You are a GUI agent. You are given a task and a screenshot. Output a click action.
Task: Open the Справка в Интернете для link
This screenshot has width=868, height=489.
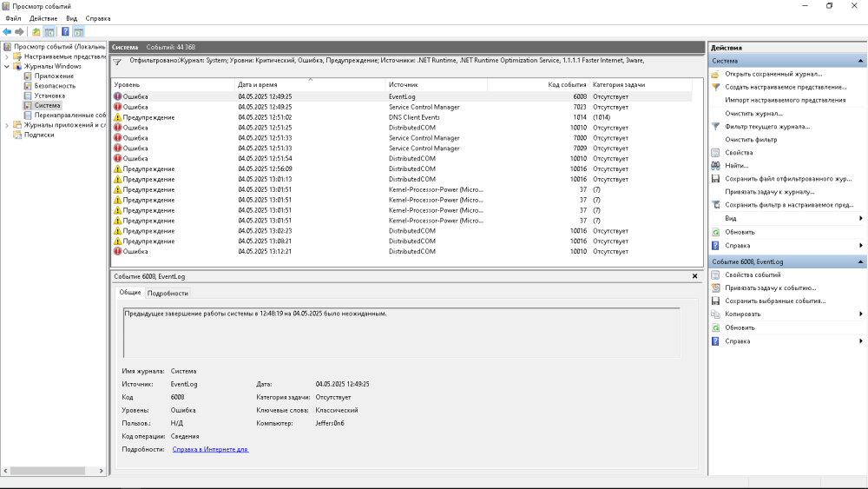(x=210, y=449)
